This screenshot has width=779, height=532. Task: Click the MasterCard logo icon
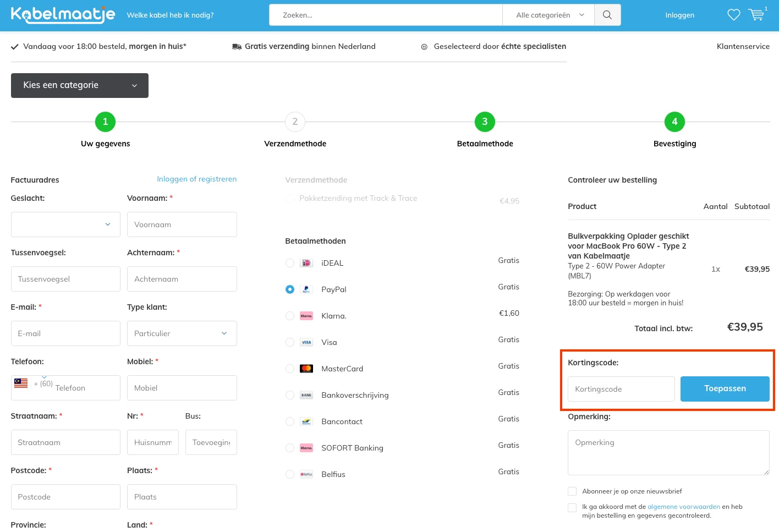306,369
